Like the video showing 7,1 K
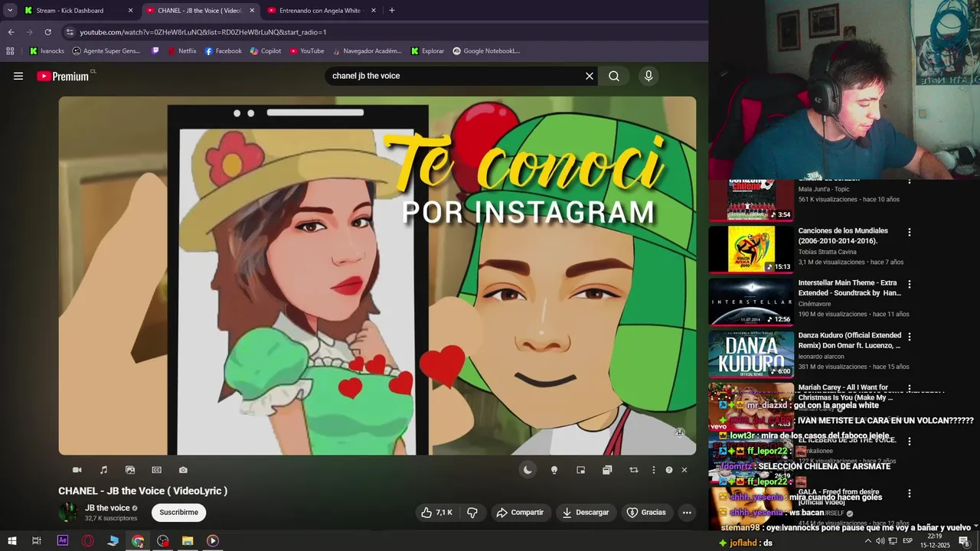This screenshot has height=551, width=980. (x=436, y=513)
